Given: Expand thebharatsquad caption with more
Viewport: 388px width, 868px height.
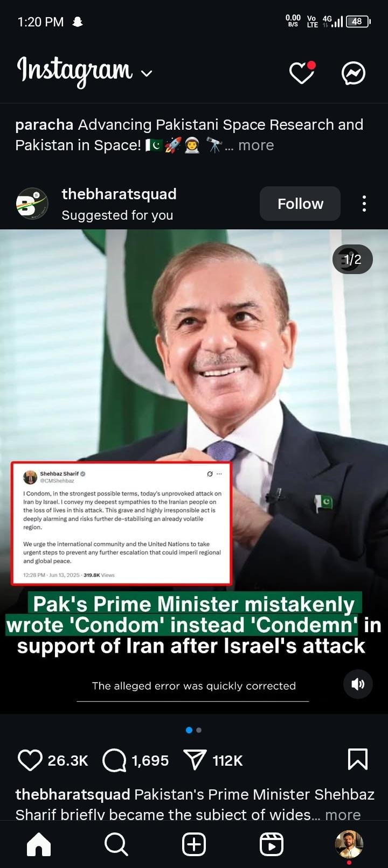Looking at the screenshot, I should pos(343,815).
